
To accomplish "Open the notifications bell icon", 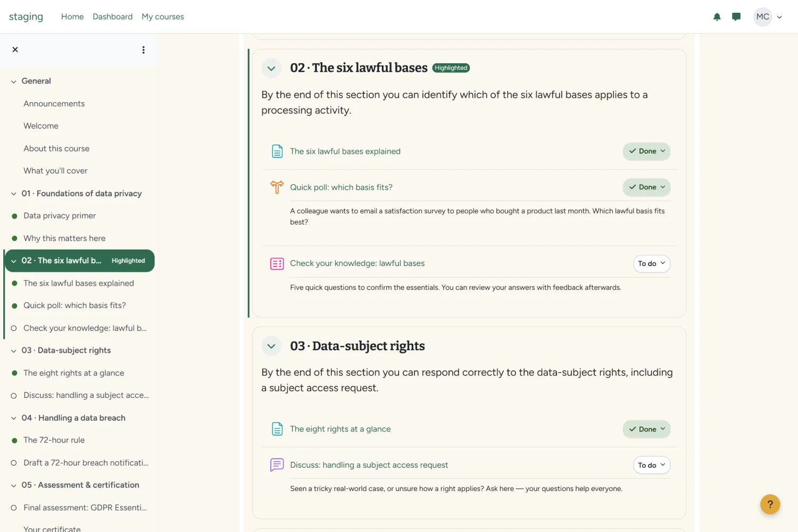I will (x=717, y=17).
